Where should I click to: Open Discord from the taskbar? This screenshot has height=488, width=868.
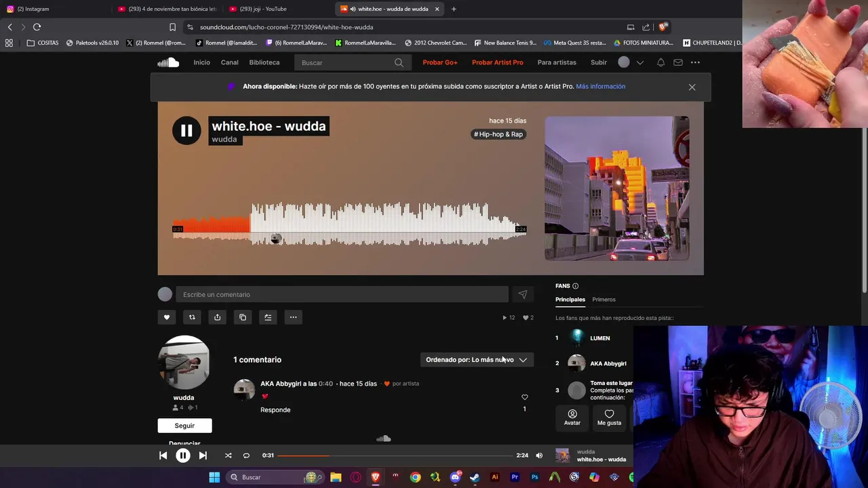(x=455, y=477)
